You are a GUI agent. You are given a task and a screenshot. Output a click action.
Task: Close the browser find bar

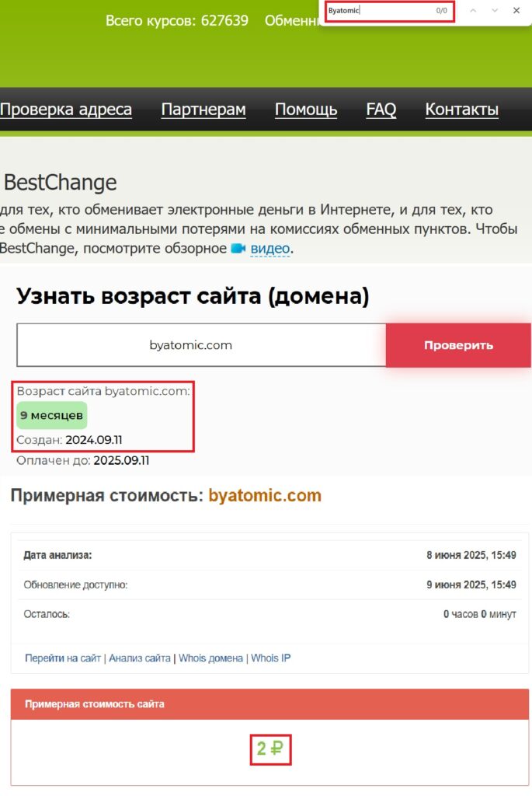click(516, 11)
